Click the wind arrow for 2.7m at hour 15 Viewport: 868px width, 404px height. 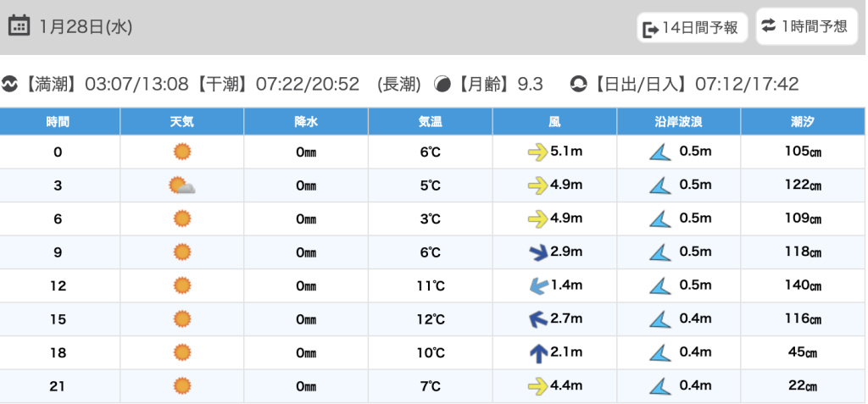click(538, 318)
